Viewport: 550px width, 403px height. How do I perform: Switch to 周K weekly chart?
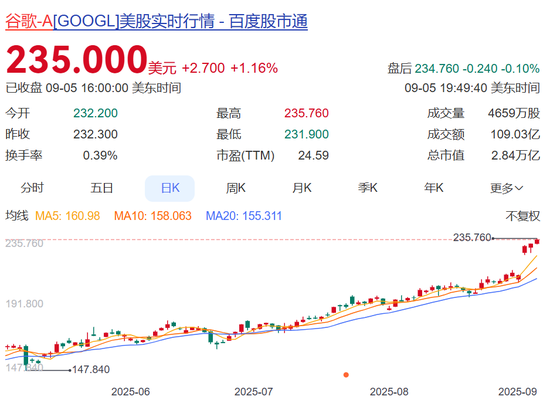tap(236, 188)
